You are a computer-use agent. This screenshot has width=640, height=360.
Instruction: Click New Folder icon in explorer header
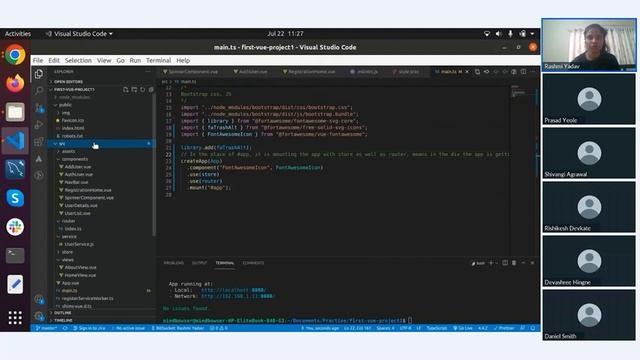click(134, 89)
